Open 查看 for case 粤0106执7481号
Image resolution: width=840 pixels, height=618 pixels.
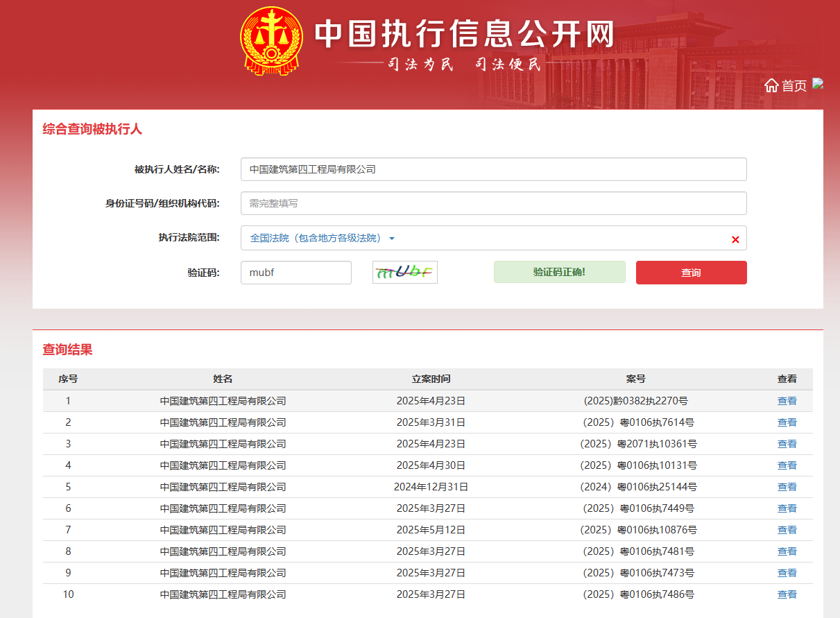pyautogui.click(x=787, y=551)
